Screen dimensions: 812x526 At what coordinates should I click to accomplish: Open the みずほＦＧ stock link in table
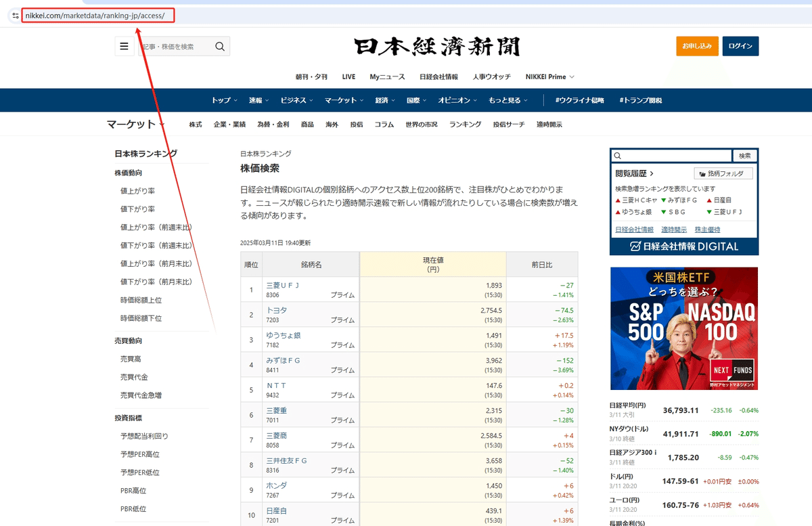(x=284, y=360)
